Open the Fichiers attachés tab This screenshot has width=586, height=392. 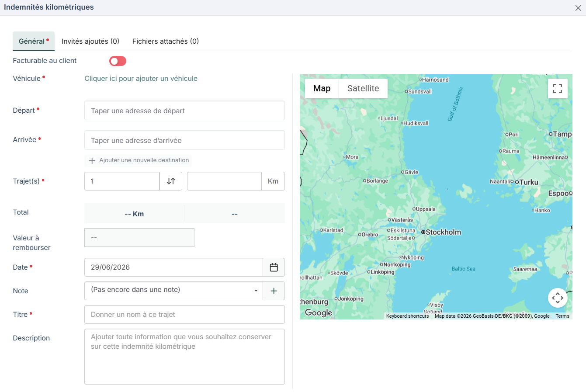point(166,41)
